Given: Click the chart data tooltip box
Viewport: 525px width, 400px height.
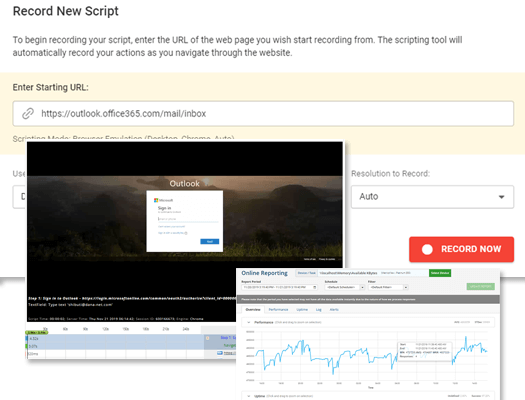Looking at the screenshot, I should [425, 350].
